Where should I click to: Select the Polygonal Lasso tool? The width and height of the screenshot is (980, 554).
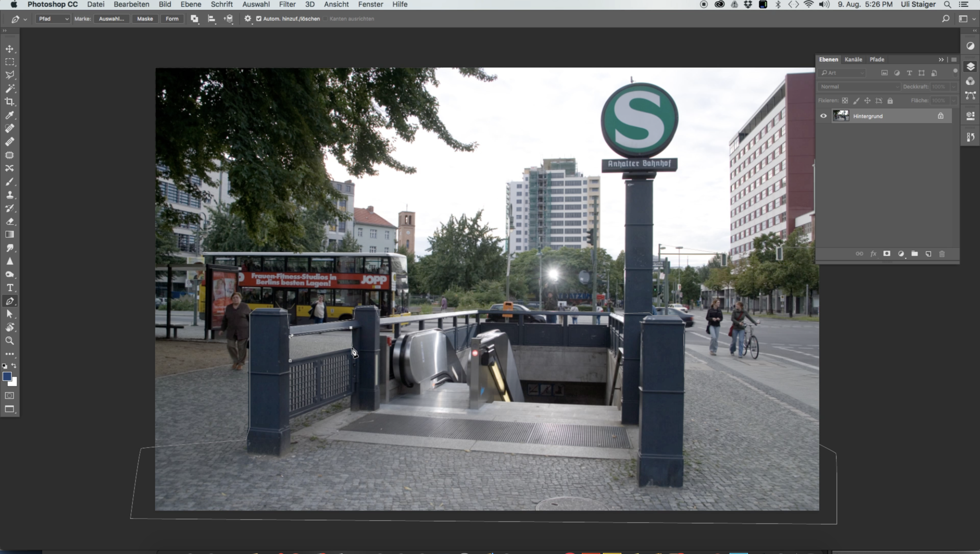pos(10,75)
